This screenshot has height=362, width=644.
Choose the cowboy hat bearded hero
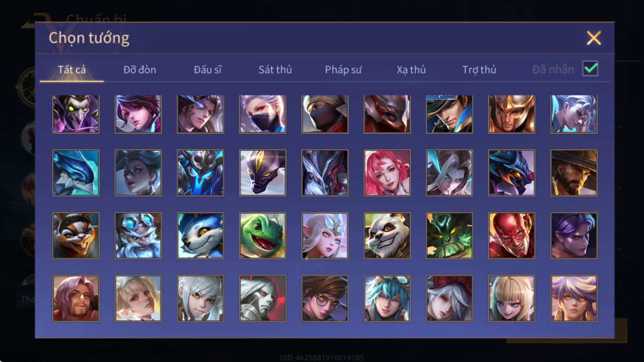click(574, 173)
